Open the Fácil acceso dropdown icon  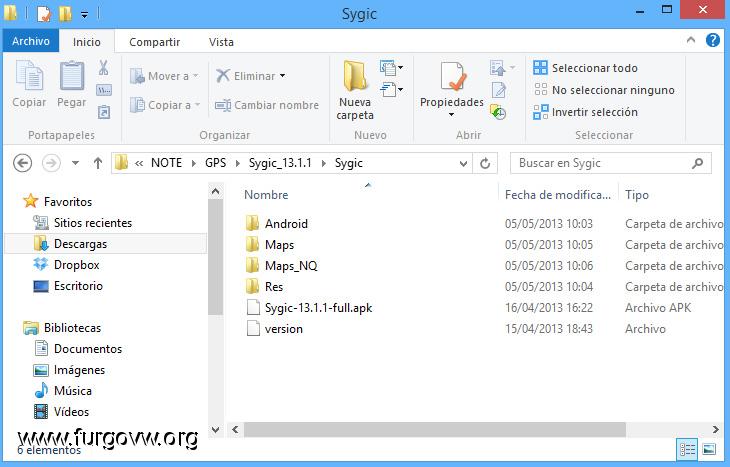(391, 89)
